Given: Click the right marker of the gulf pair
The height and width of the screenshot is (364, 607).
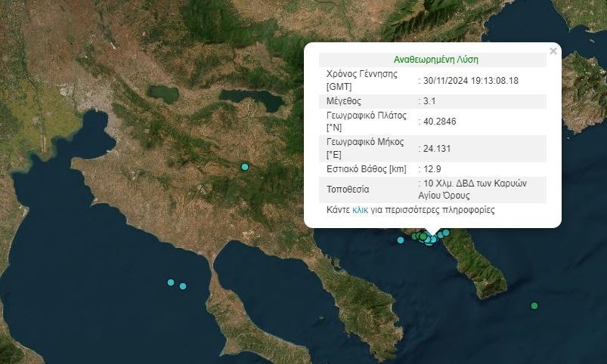Looking at the screenshot, I should (x=183, y=286).
